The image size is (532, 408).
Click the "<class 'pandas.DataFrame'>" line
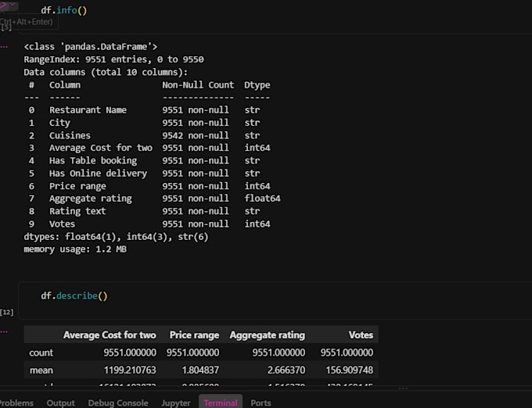click(91, 47)
